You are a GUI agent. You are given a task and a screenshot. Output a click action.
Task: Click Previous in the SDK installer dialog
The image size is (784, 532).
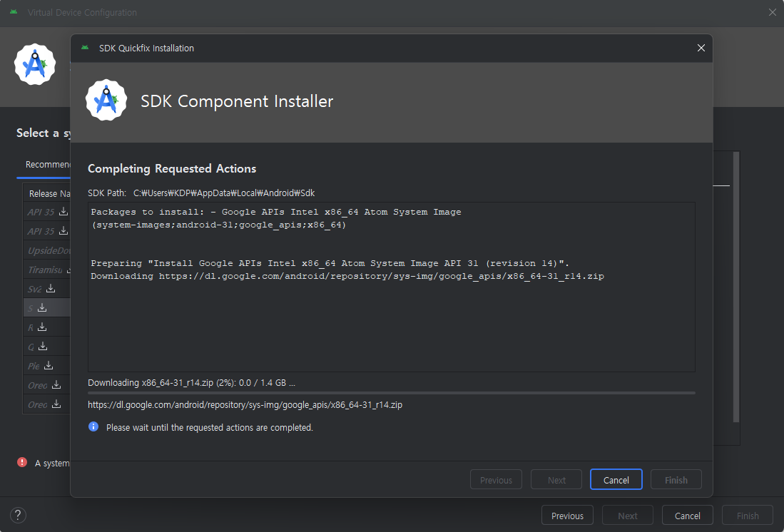(x=496, y=479)
